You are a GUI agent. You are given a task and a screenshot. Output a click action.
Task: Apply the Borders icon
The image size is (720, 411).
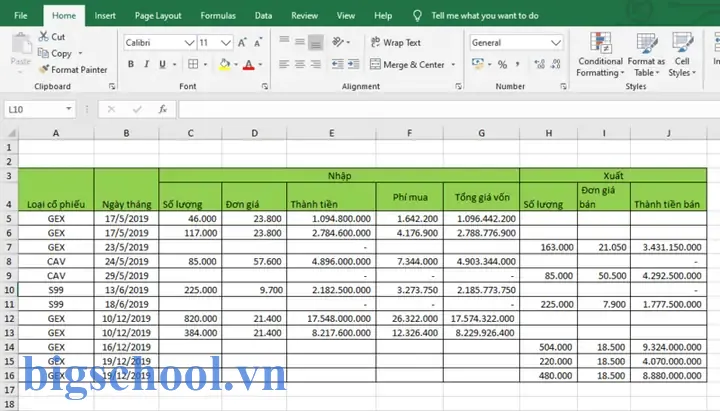click(x=193, y=64)
